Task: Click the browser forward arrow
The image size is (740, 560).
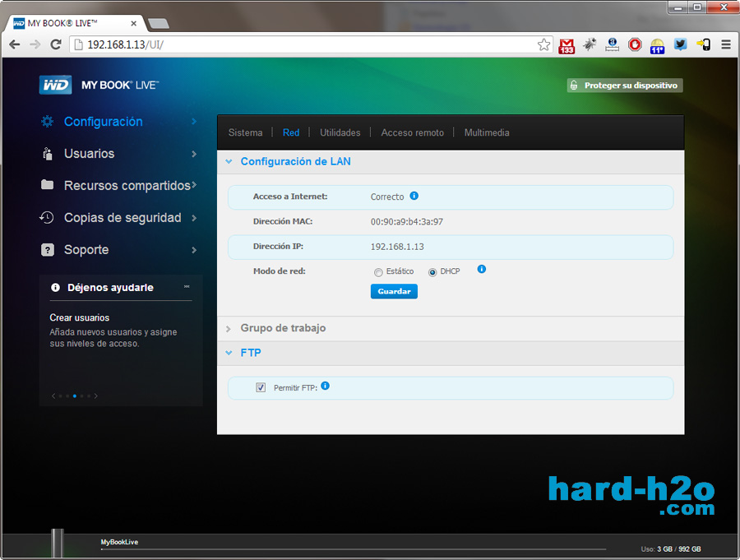Action: (35, 44)
